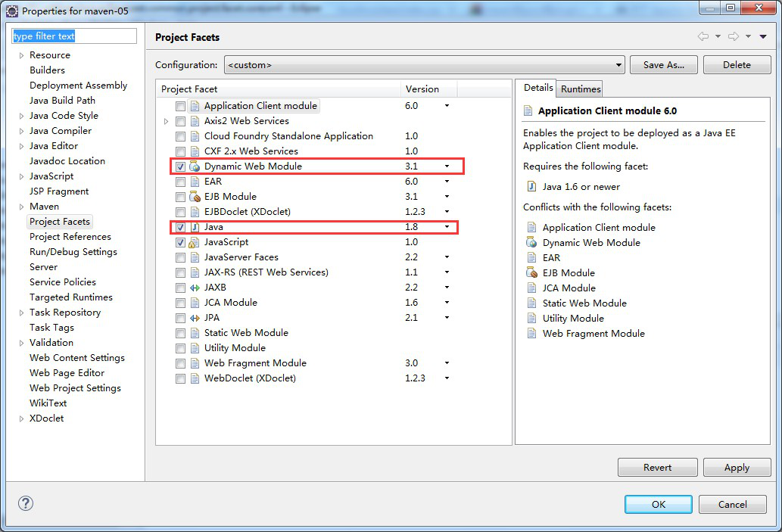This screenshot has width=782, height=532.
Task: Enable the JAX-RS (REST Web Services) checkbox
Action: pos(180,273)
